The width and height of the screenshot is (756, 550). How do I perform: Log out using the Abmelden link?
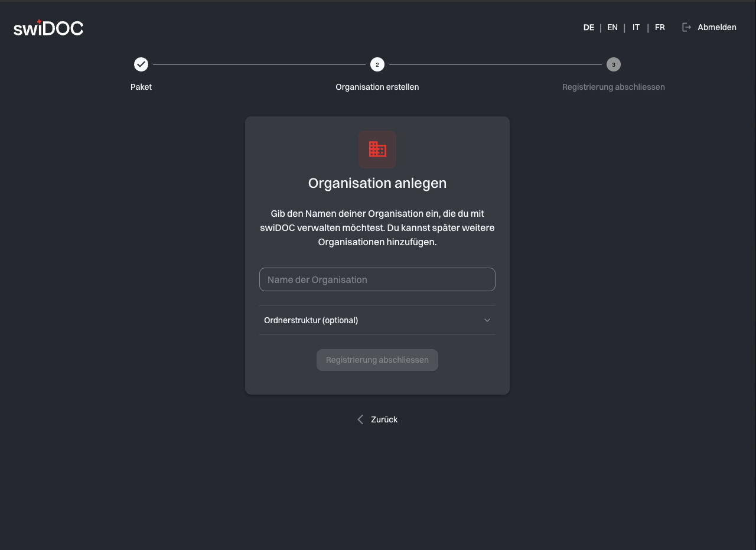tap(717, 27)
